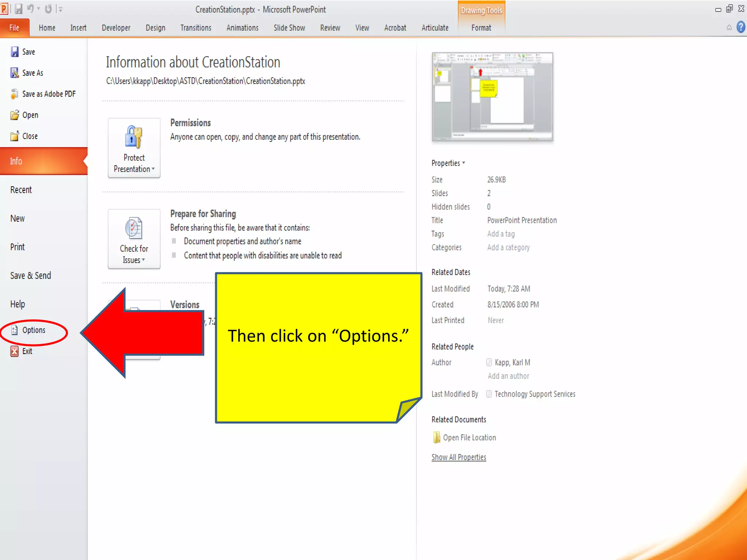The image size is (747, 560).
Task: Open the Help section in sidebar
Action: click(18, 304)
